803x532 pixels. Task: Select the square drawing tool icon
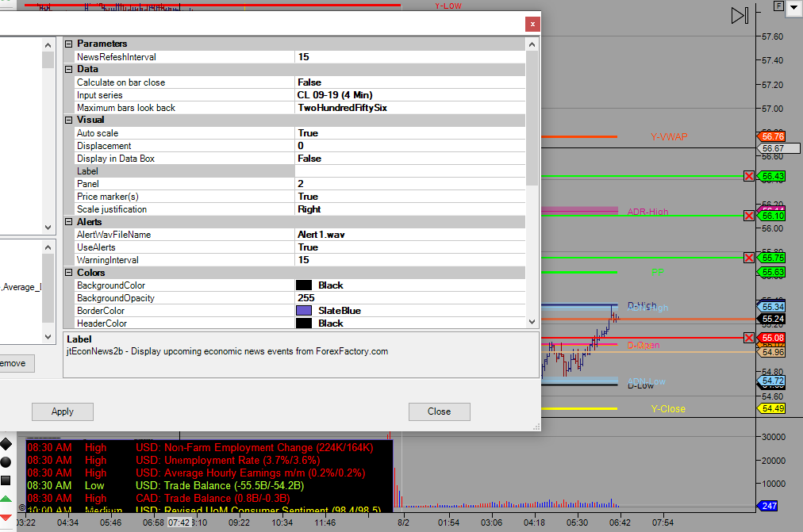(x=6, y=480)
